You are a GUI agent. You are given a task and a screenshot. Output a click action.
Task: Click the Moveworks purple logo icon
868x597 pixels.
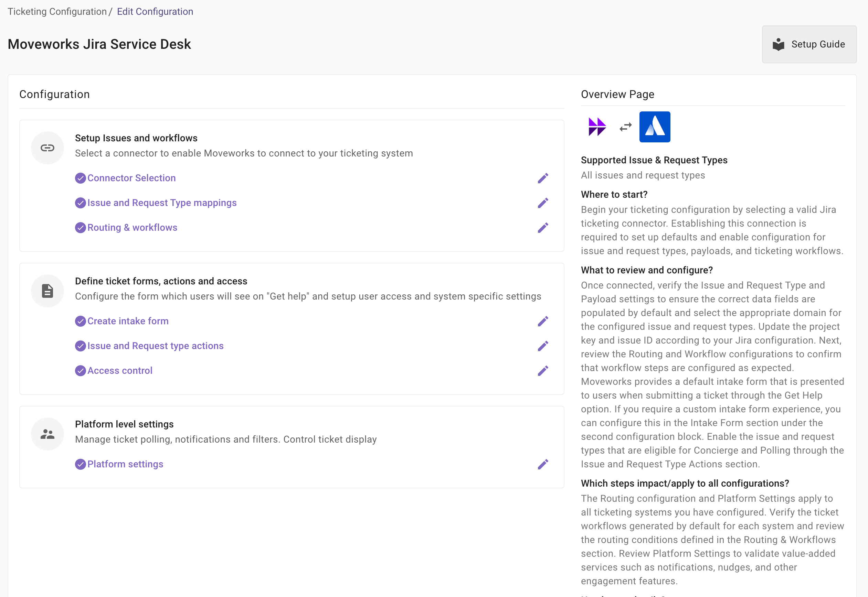[x=597, y=127]
